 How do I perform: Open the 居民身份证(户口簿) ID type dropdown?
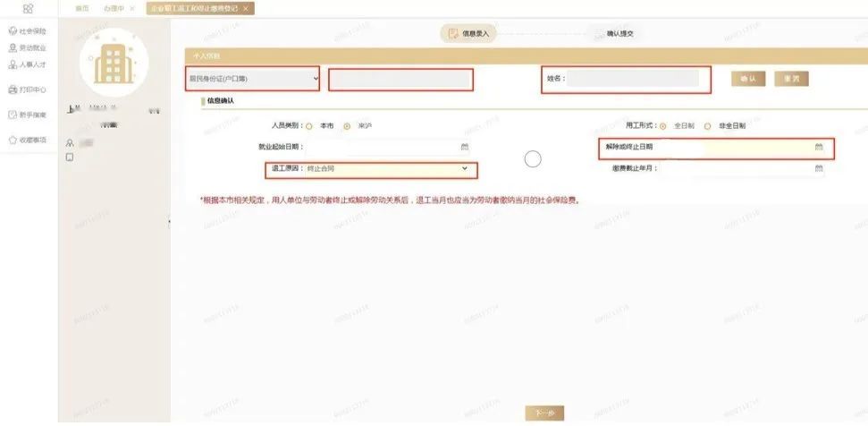252,79
